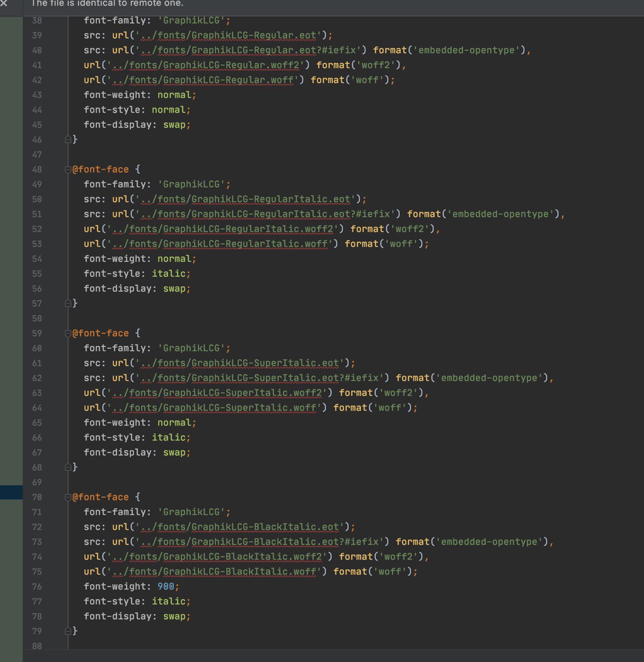644x662 pixels.
Task: Open the GraphikLCG-SuperItalic.woff path on line 64
Action: 214,408
